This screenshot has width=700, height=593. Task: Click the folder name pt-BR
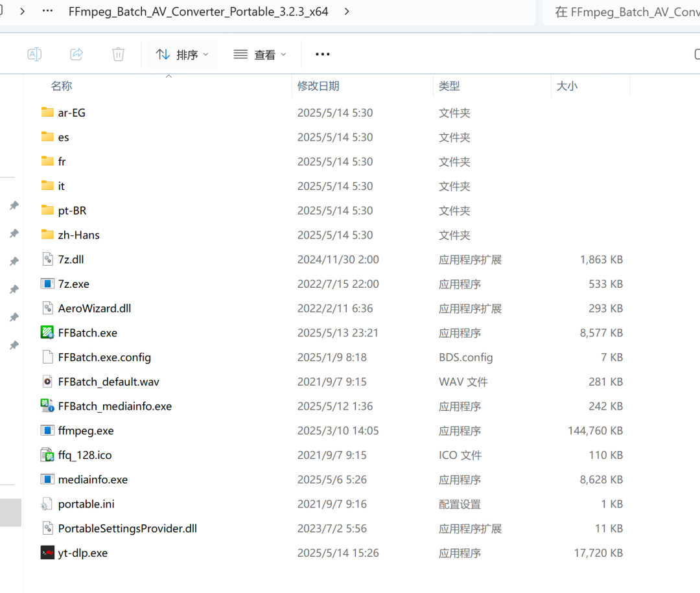(73, 211)
